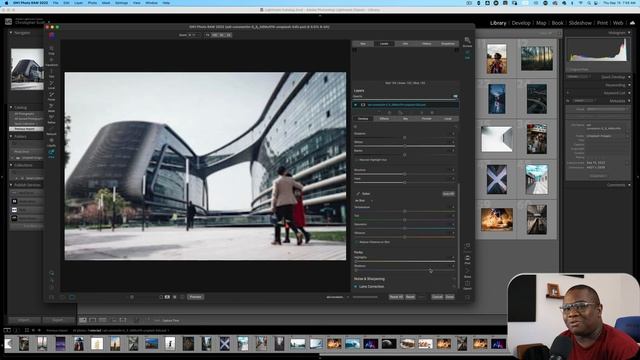Select the Mask tool in ON1
640x360 pixels.
pyautogui.click(x=51, y=108)
